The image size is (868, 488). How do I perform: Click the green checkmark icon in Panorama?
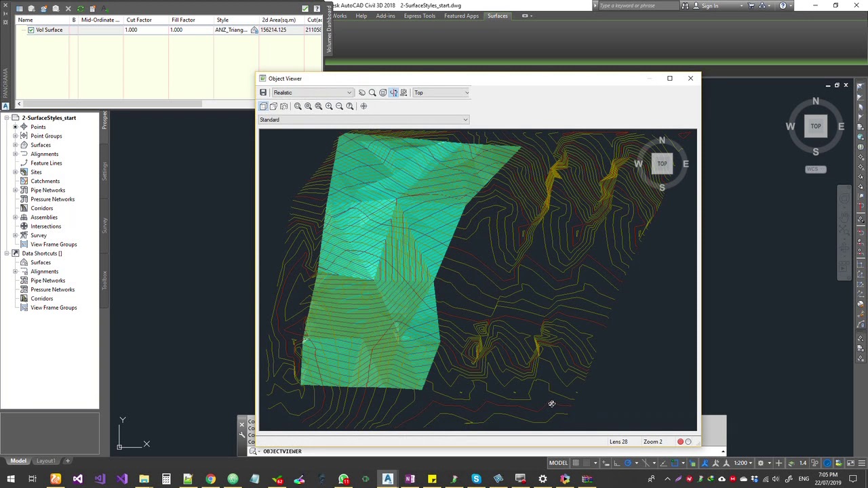pyautogui.click(x=304, y=9)
